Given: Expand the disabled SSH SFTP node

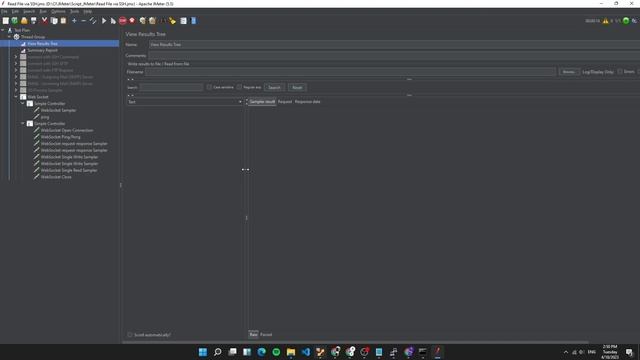Looking at the screenshot, I should 16,64.
